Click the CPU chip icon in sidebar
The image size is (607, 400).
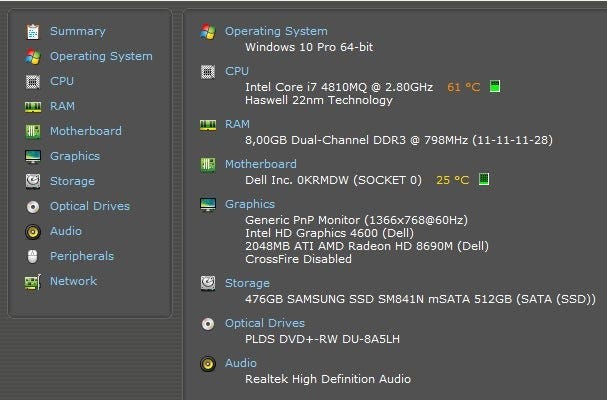[x=33, y=82]
